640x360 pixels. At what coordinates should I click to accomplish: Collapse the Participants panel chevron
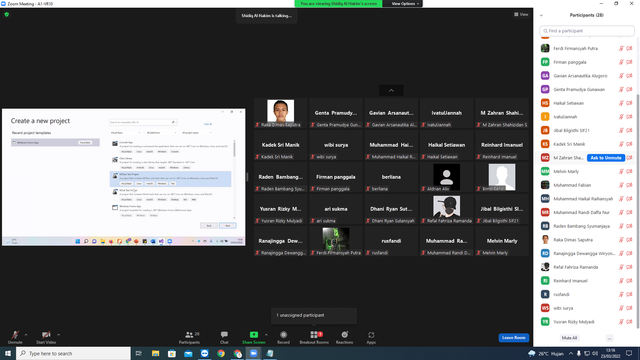(541, 15)
